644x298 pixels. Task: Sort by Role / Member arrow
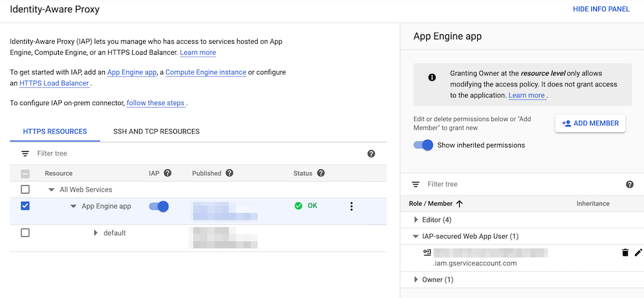pyautogui.click(x=460, y=204)
